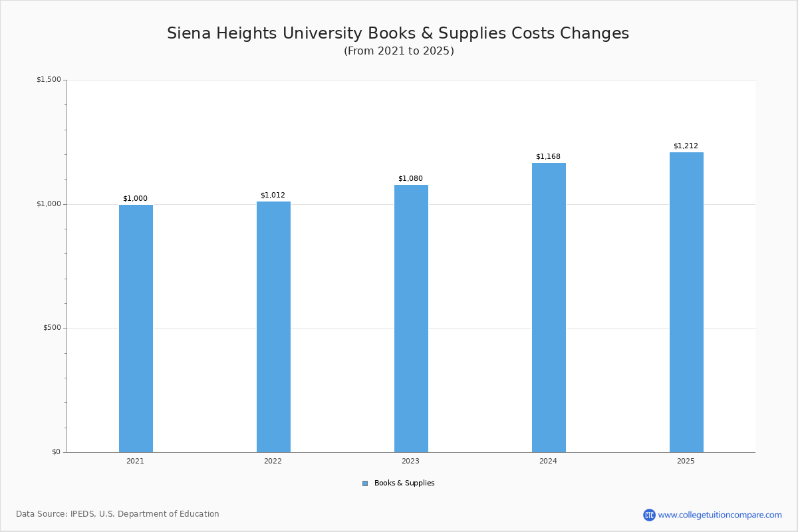Screen dimensions: 798x532
Task: Click the CTC logo icon
Action: [x=649, y=515]
